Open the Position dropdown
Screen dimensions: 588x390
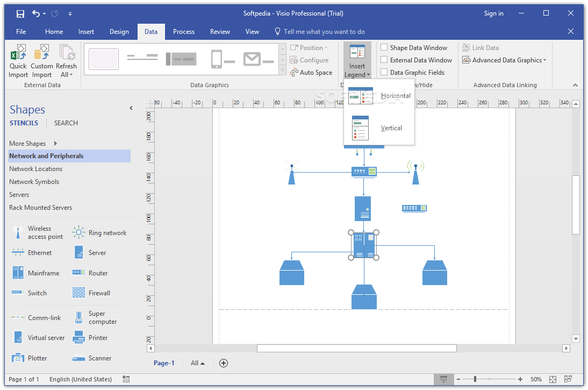pyautogui.click(x=309, y=48)
